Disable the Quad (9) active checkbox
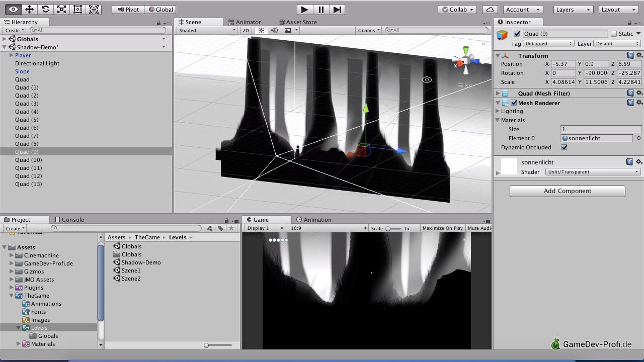This screenshot has width=644, height=362. click(517, 34)
